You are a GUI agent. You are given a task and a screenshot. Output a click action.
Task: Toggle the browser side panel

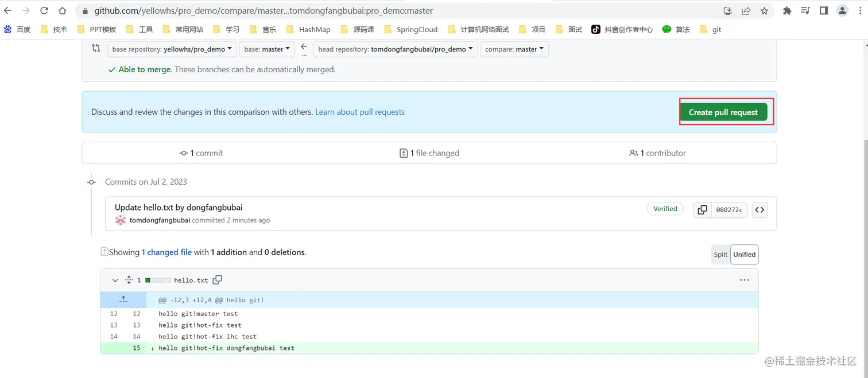coord(824,11)
